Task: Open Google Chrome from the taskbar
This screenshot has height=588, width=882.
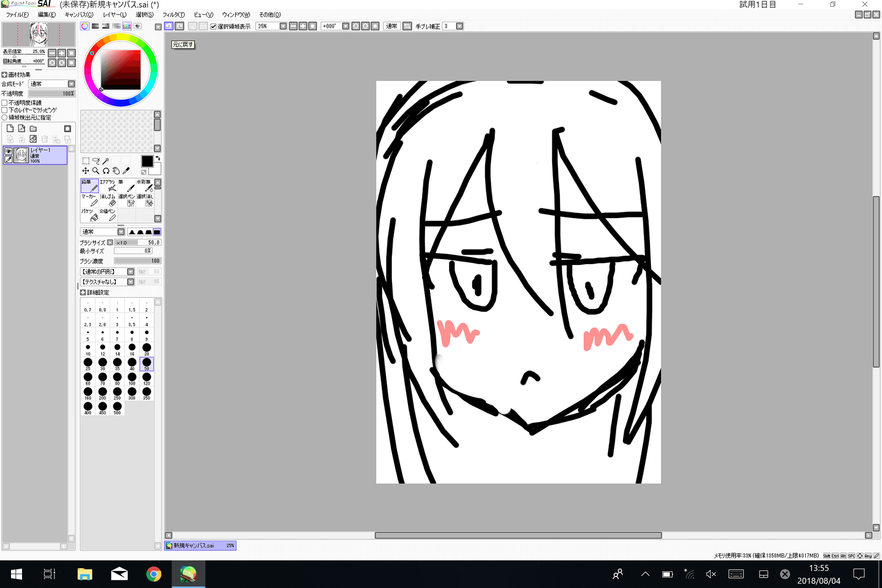Action: pyautogui.click(x=154, y=574)
